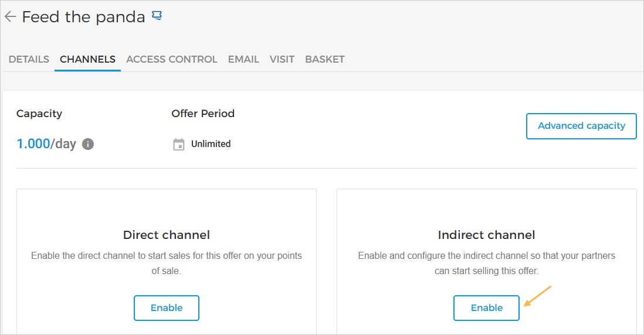
Task: Click the Unlimited offer period text
Action: tap(211, 144)
